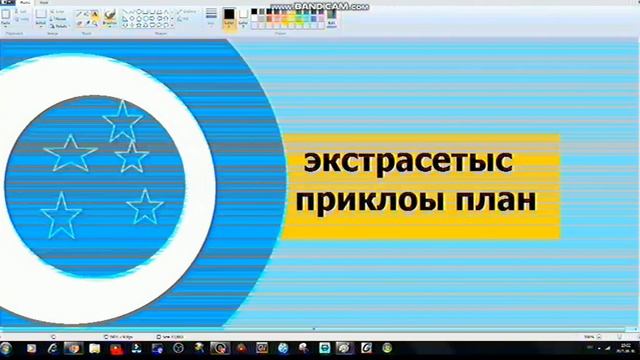Click the Copy icon in Clipboard group

[21, 19]
